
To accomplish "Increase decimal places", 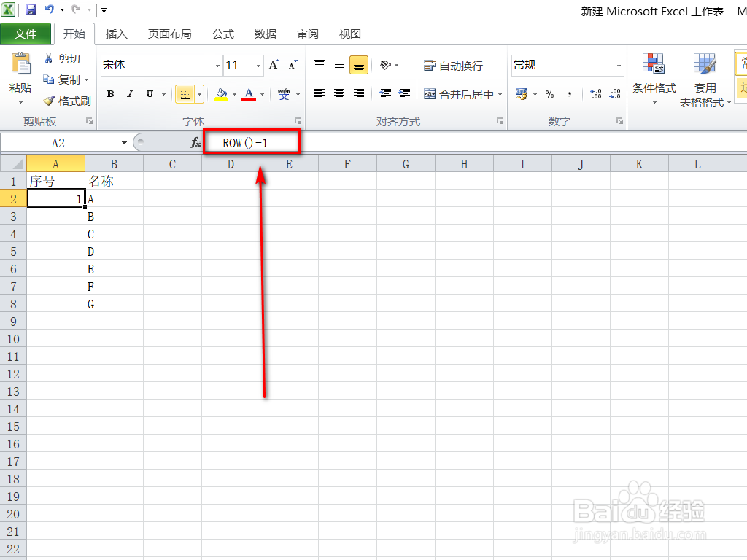I will click(x=595, y=94).
